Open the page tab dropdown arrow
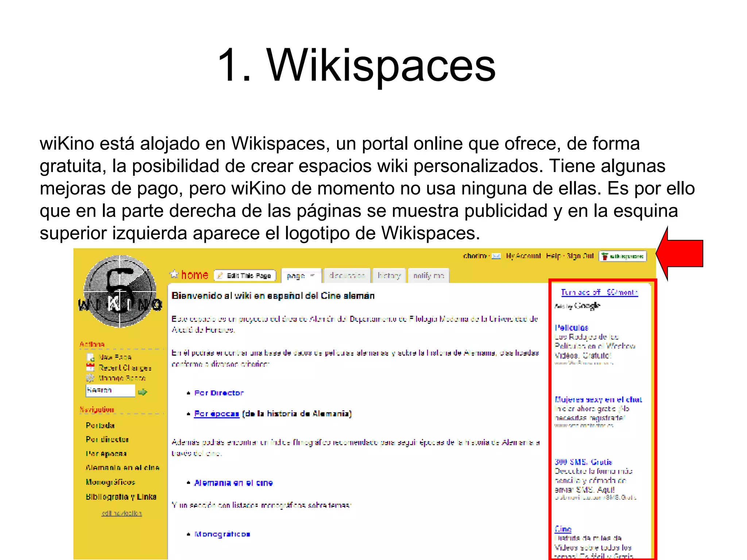 tap(312, 276)
